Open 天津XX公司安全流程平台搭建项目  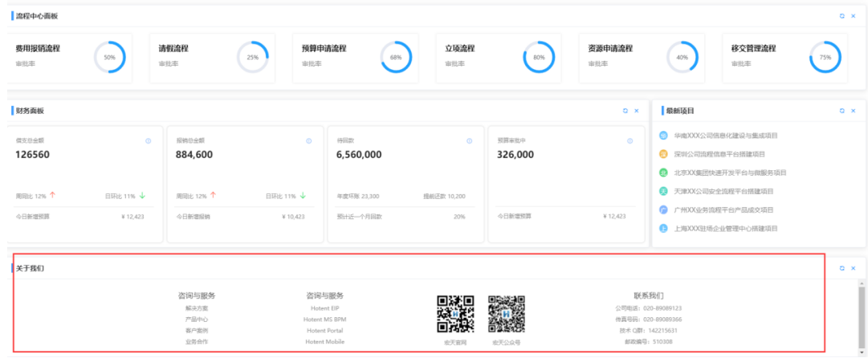click(x=723, y=192)
